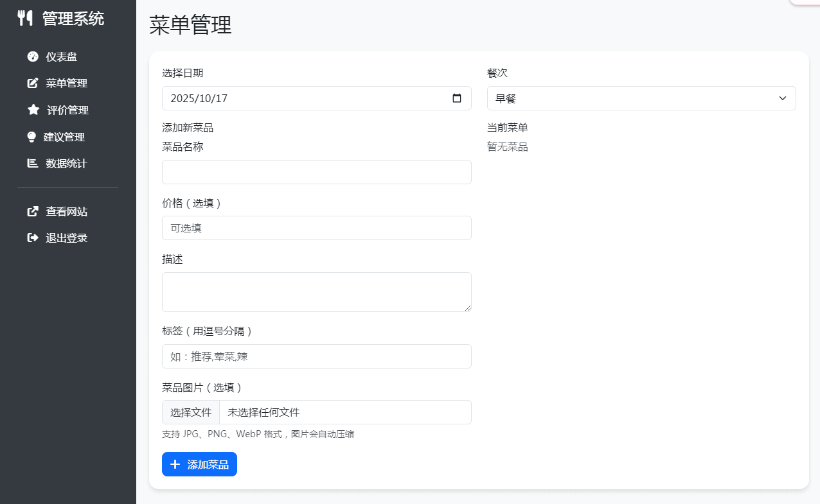This screenshot has width=820, height=504.
Task: Click the star icon for 评价管理
Action: coord(33,110)
